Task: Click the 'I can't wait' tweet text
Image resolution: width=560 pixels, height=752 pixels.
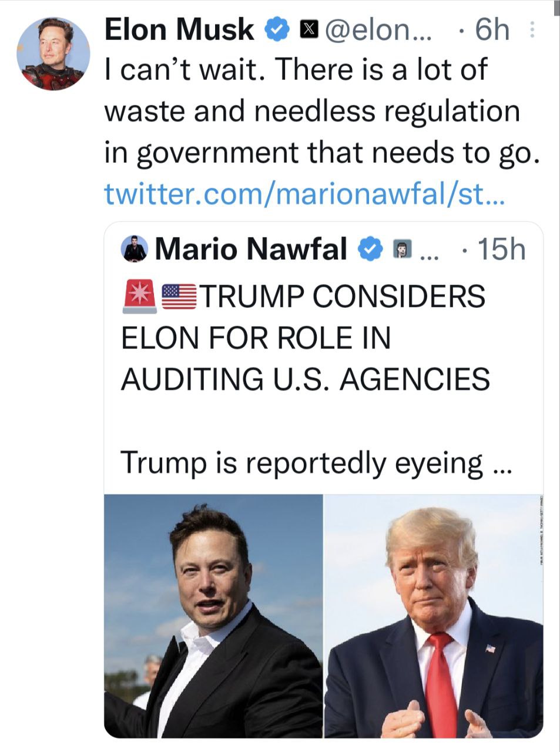Action: 321,111
